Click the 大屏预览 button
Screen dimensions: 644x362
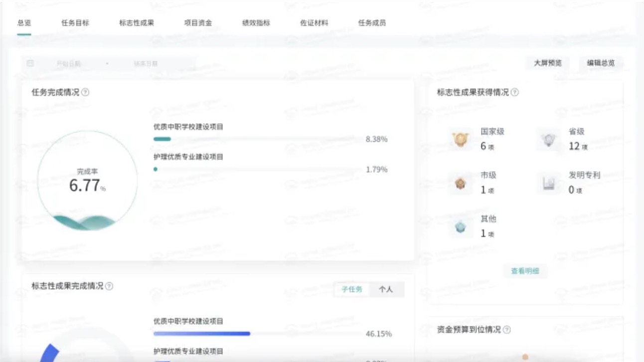[x=548, y=63]
